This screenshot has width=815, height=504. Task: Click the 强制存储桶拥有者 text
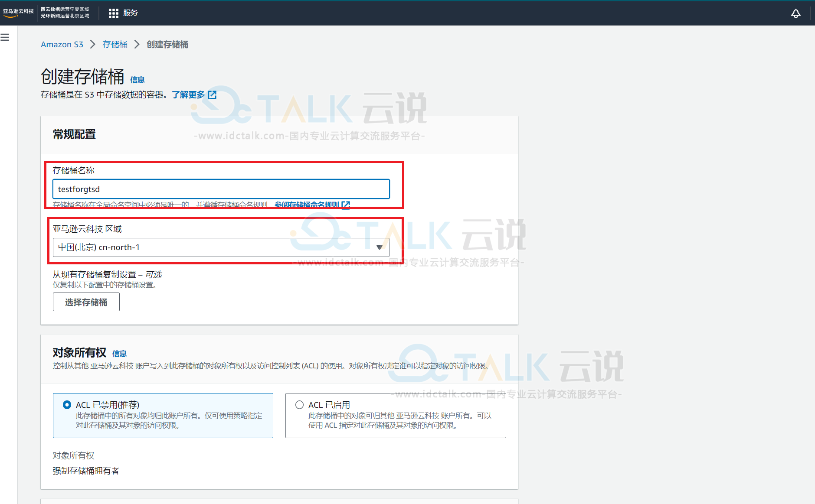click(x=86, y=471)
